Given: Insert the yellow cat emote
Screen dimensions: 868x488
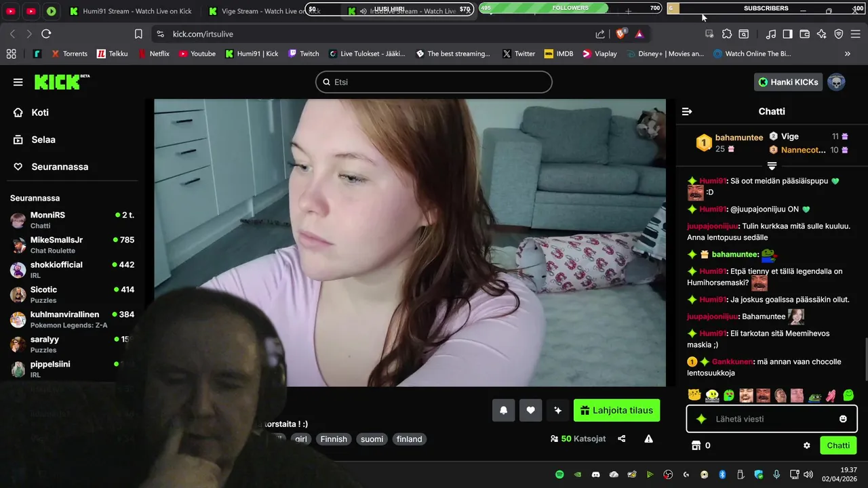Looking at the screenshot, I should click(694, 395).
